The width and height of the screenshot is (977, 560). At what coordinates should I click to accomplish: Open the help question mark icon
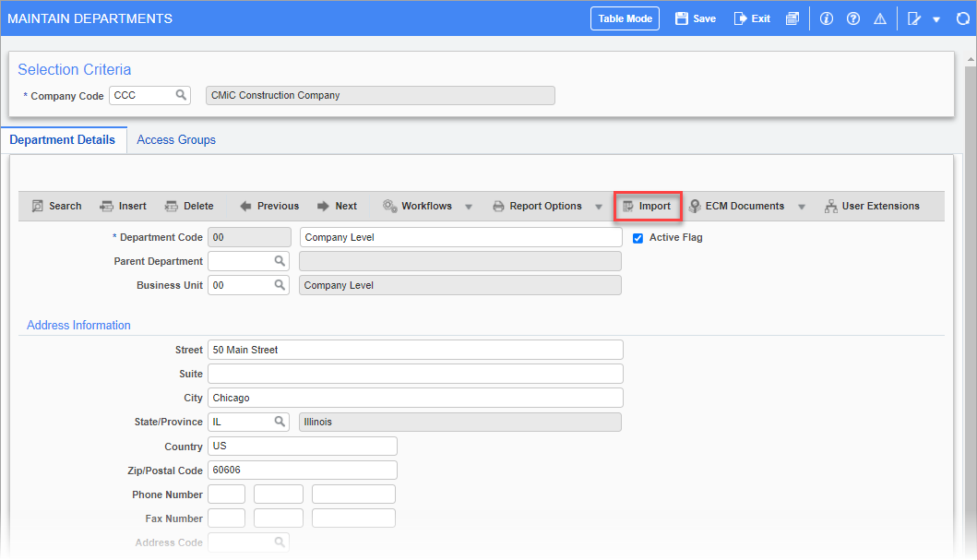(x=853, y=18)
